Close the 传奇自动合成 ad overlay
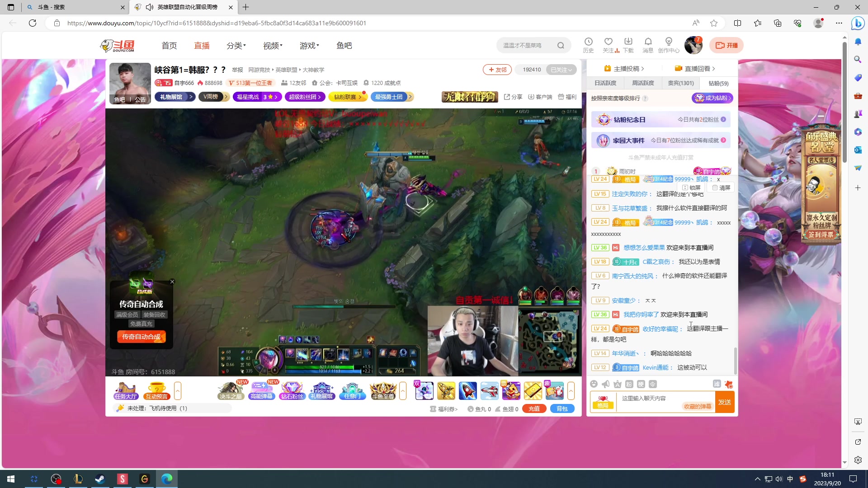The image size is (868, 488). [x=172, y=282]
